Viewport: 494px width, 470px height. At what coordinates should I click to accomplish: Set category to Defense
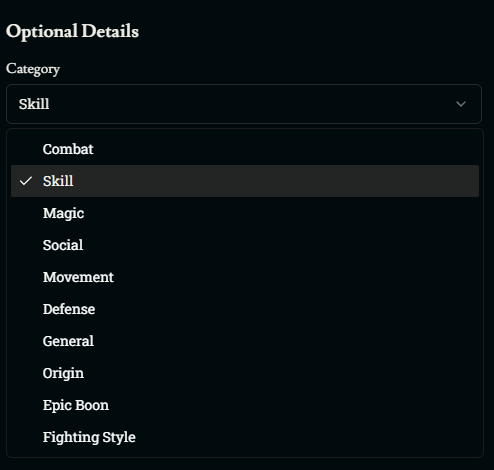[245, 309]
